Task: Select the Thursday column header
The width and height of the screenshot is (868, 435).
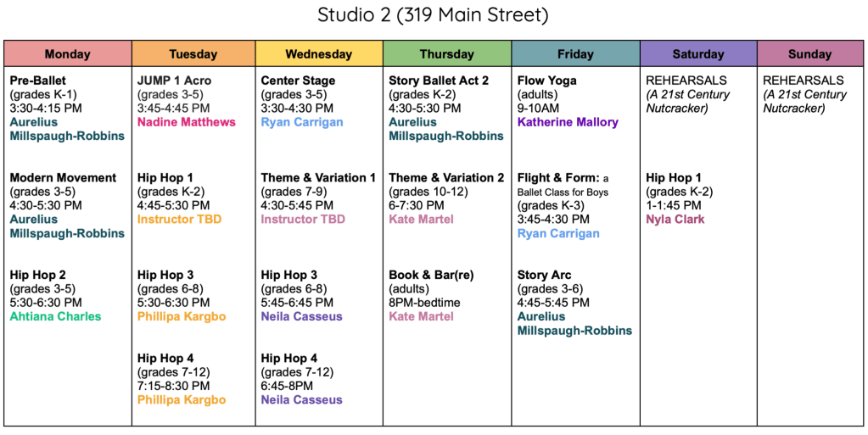Action: point(447,53)
